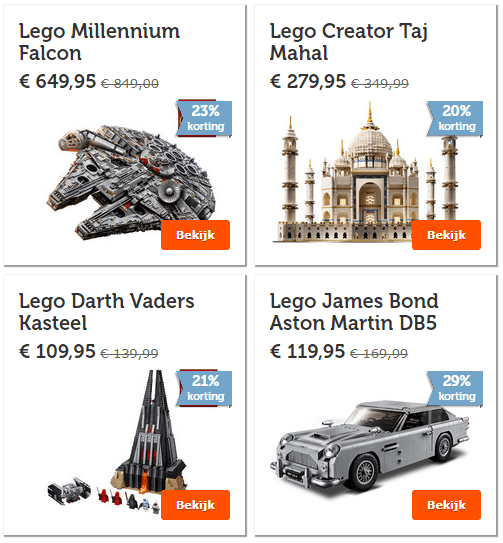Click the € 119,95 price
This screenshot has height=543, width=503.
pyautogui.click(x=307, y=351)
